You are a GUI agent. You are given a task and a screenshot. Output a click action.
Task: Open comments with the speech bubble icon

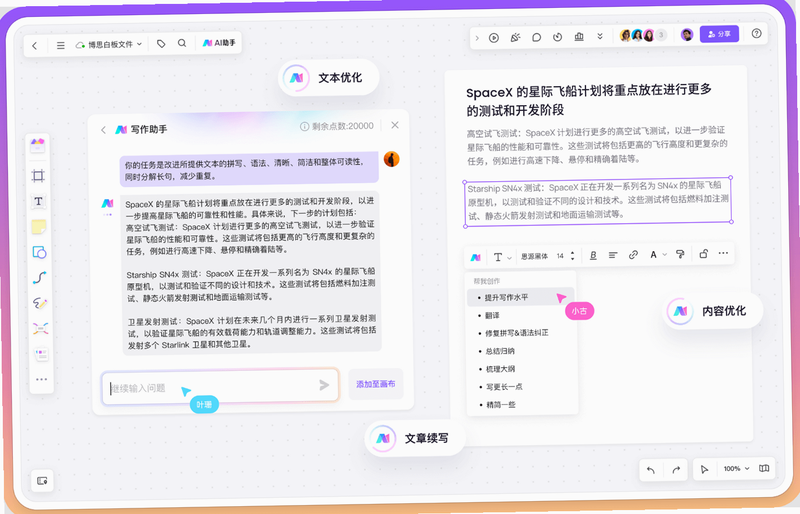[536, 37]
